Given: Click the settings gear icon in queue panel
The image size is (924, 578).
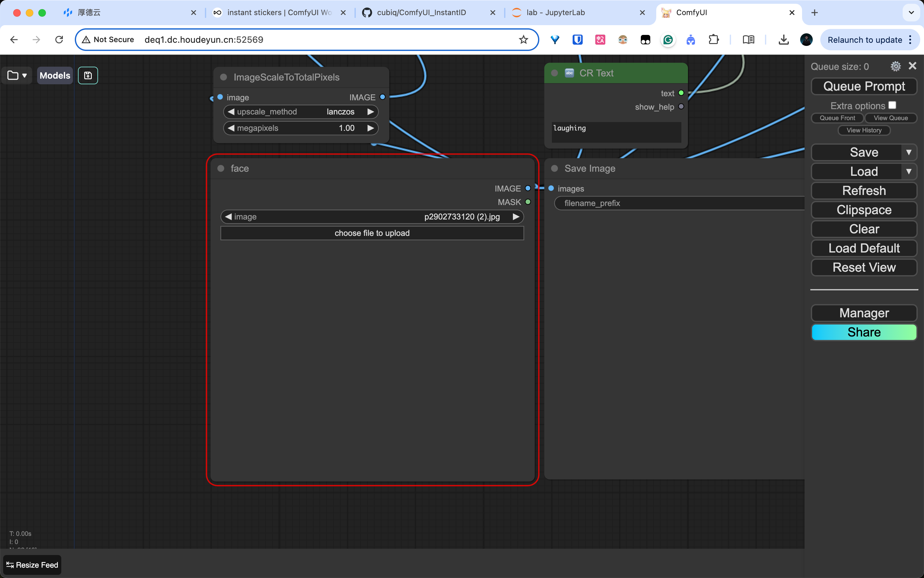Looking at the screenshot, I should point(895,66).
